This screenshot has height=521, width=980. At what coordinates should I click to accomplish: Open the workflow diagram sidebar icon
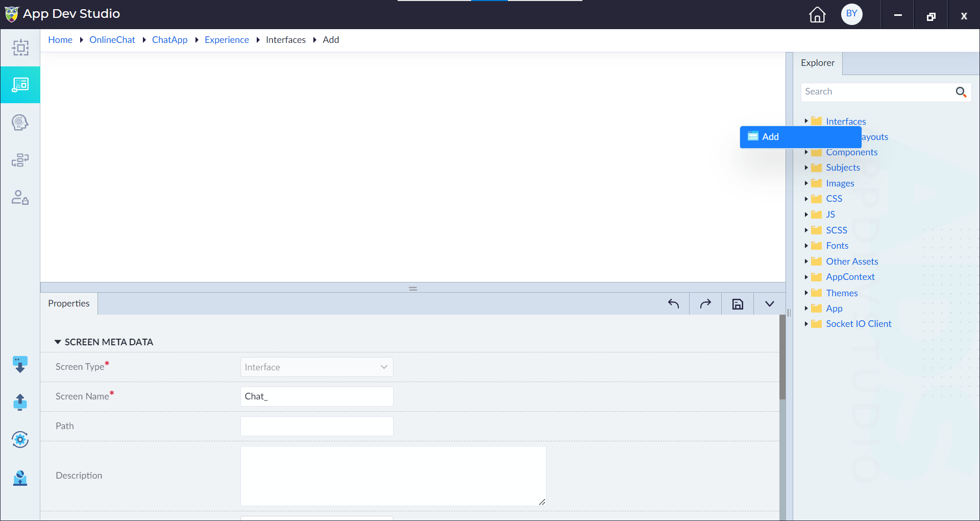click(x=20, y=160)
